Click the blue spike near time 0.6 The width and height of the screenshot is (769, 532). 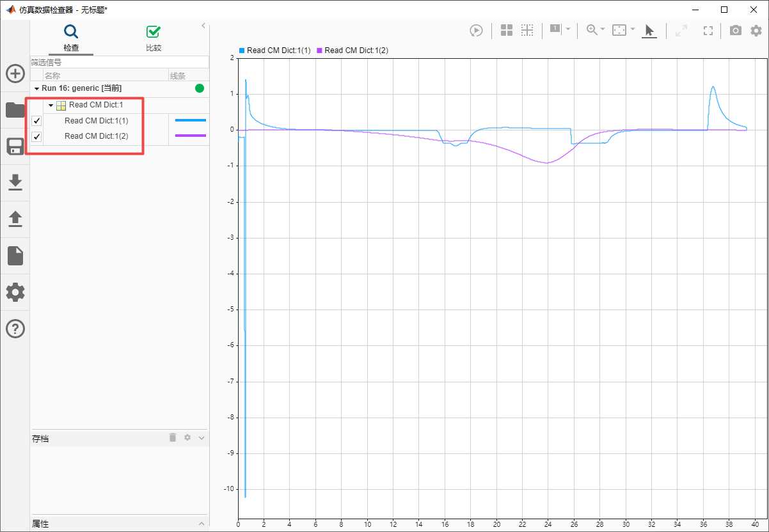(246, 288)
